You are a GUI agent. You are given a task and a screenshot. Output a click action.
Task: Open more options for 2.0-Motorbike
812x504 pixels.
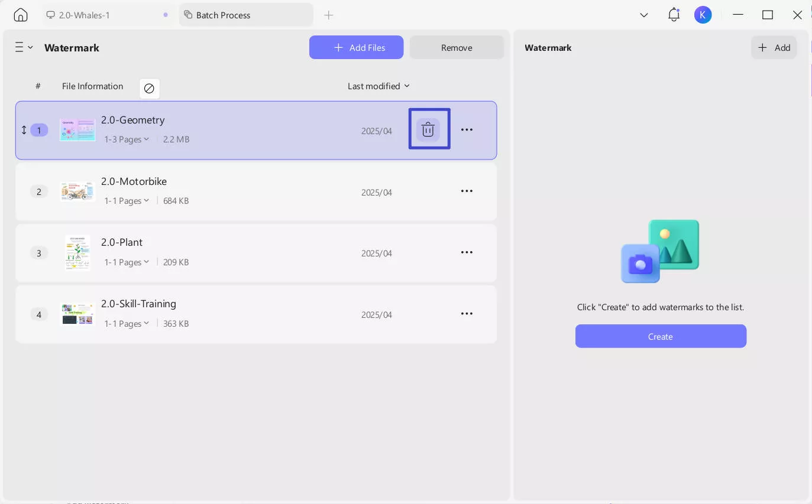click(467, 191)
